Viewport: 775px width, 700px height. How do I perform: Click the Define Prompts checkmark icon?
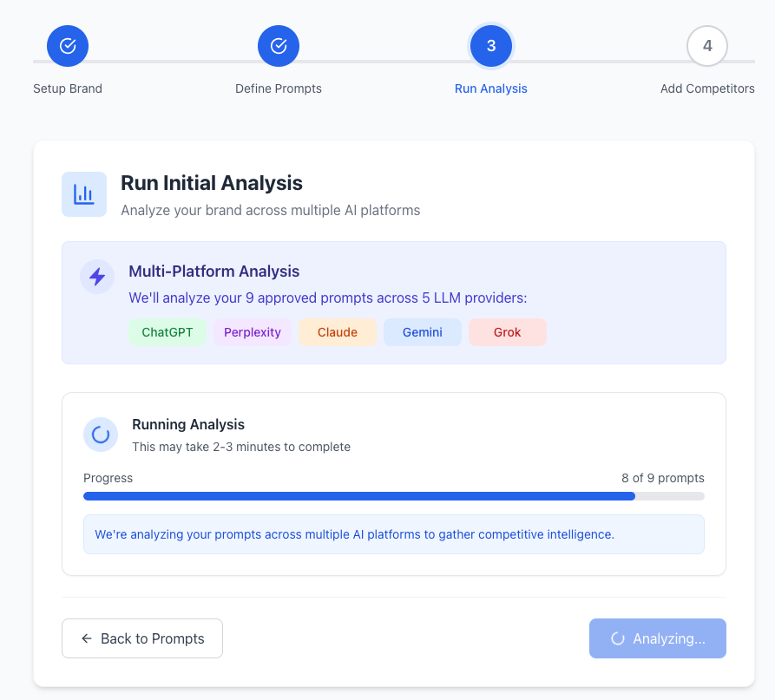point(278,45)
